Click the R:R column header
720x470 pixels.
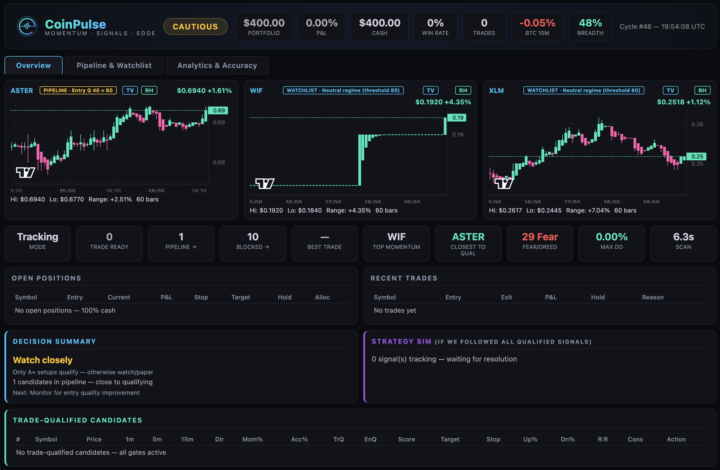pyautogui.click(x=602, y=439)
